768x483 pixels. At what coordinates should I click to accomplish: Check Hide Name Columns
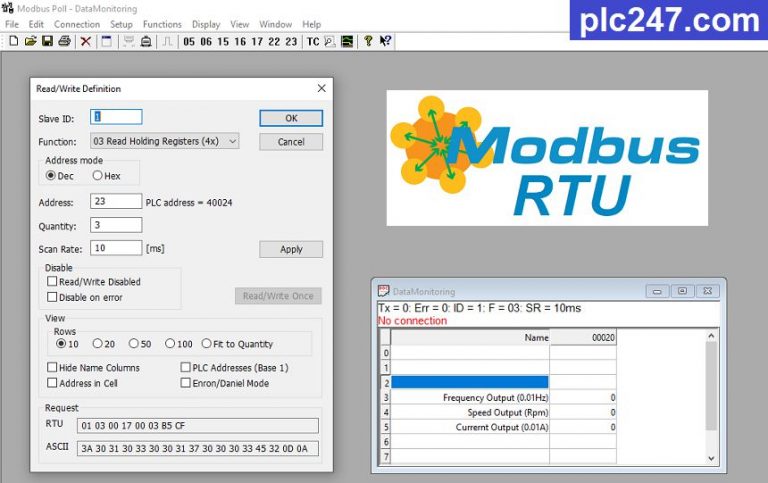(x=52, y=367)
